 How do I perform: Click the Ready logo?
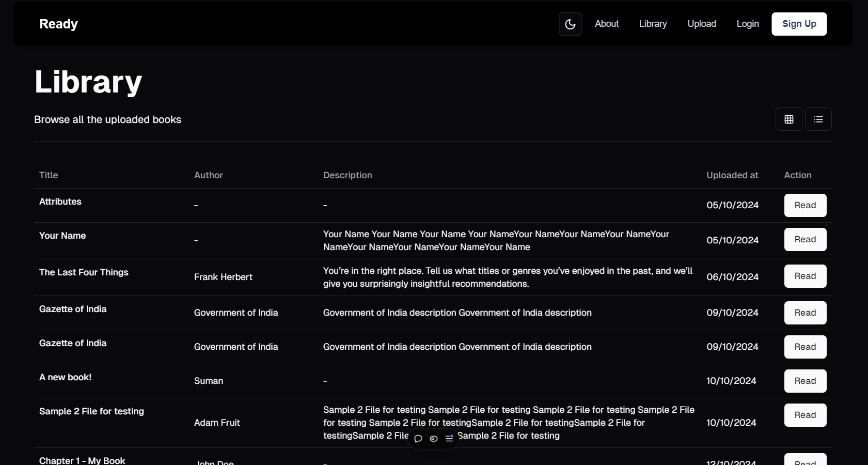pos(58,24)
